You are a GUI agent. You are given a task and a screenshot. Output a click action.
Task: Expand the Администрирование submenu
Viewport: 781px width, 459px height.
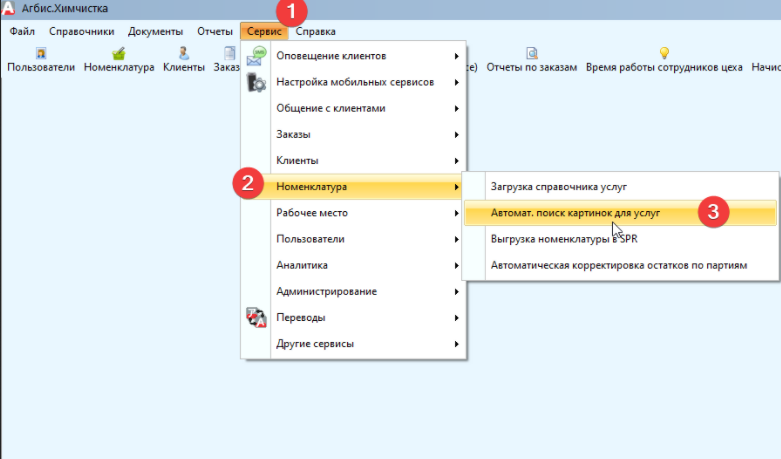[354, 291]
